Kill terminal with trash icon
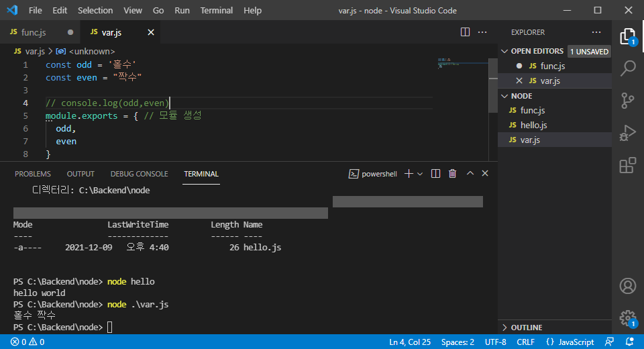Image resolution: width=644 pixels, height=349 pixels. tap(452, 174)
